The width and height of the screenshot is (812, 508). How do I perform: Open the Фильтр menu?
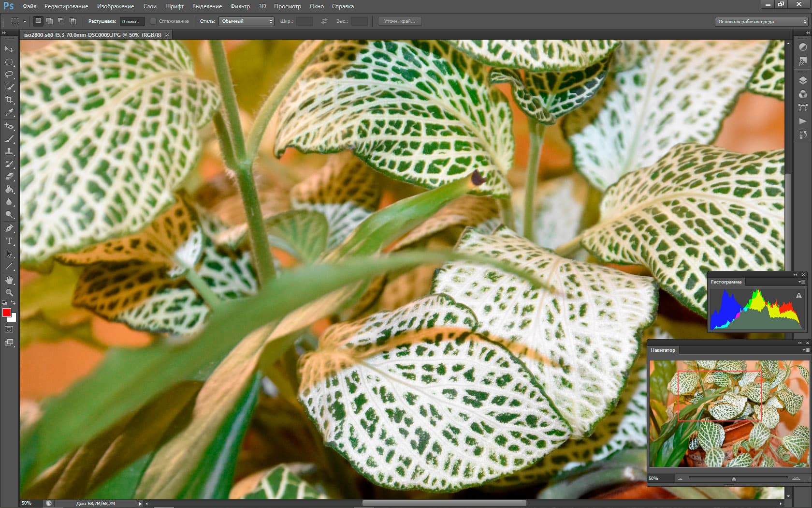point(240,6)
